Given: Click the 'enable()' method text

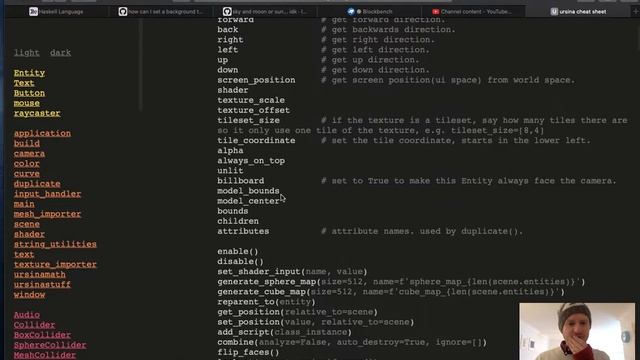Looking at the screenshot, I should click(238, 251).
